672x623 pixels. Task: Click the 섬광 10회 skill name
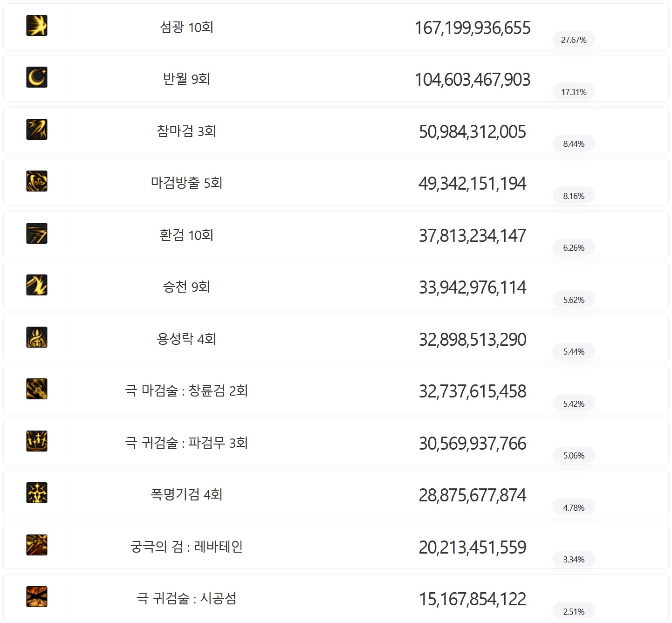point(186,27)
